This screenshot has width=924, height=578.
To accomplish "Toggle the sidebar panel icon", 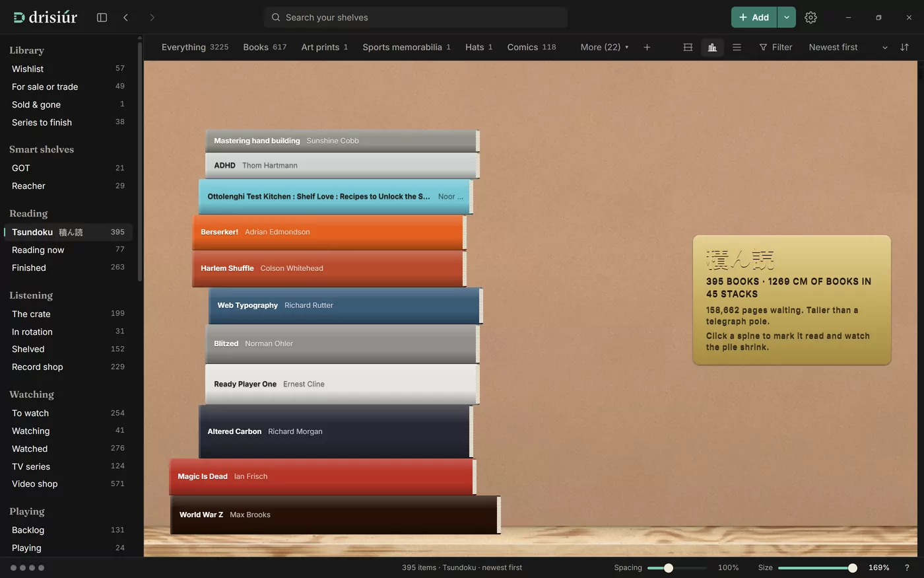I will tap(102, 18).
